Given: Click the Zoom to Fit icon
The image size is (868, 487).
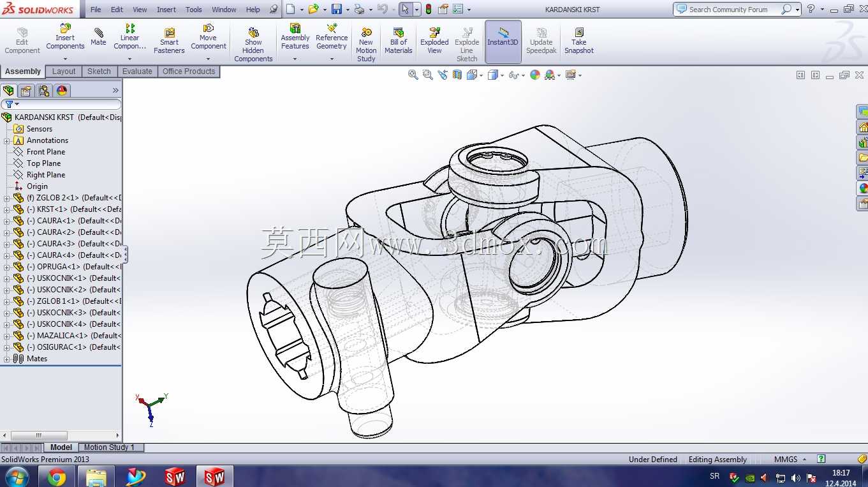Looking at the screenshot, I should tap(413, 75).
